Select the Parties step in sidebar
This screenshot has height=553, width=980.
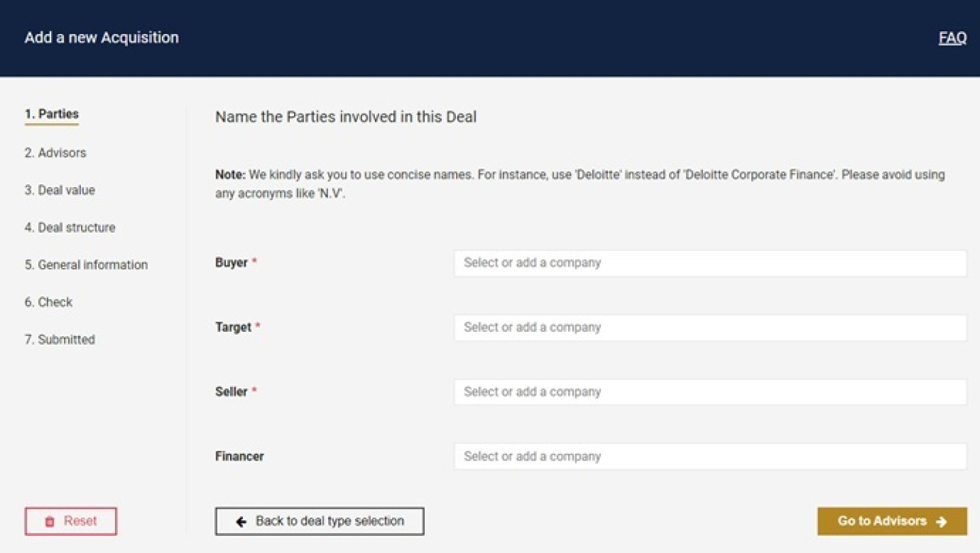point(52,114)
